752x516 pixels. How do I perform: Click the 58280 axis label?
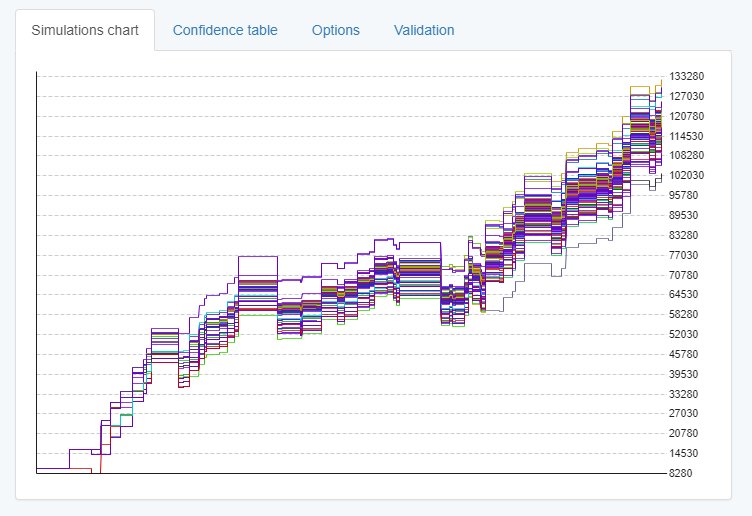click(x=684, y=315)
